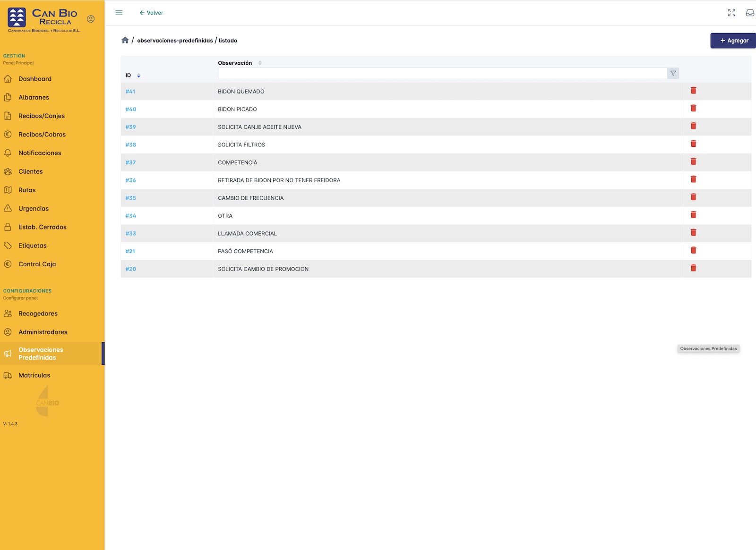Click the home icon in the breadcrumb
The width and height of the screenshot is (756, 550).
point(125,41)
